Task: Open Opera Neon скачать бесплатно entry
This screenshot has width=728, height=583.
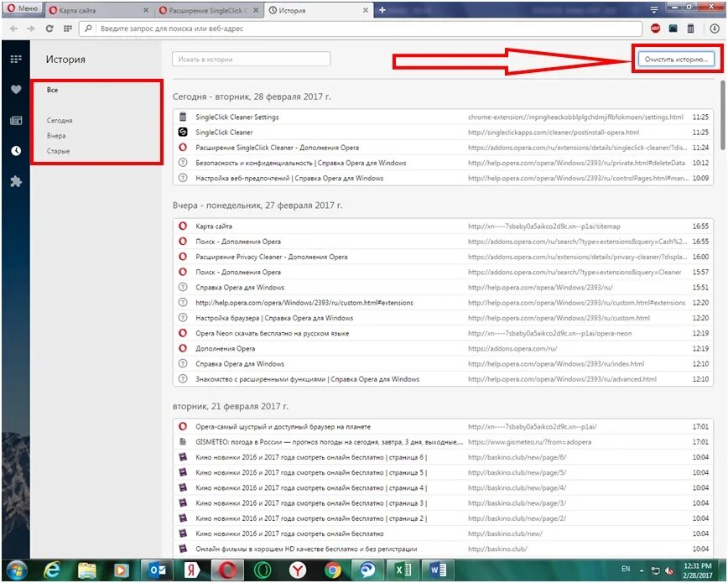Action: 443,333
